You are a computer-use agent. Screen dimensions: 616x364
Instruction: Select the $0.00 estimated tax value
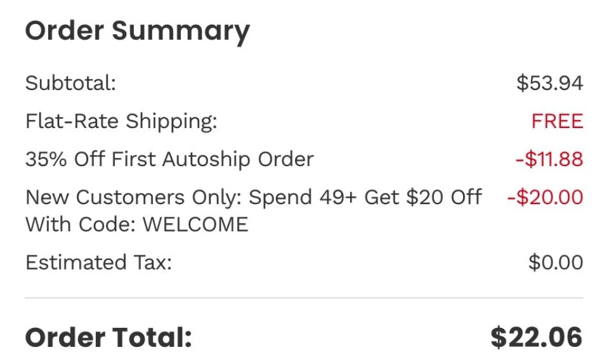pyautogui.click(x=555, y=263)
